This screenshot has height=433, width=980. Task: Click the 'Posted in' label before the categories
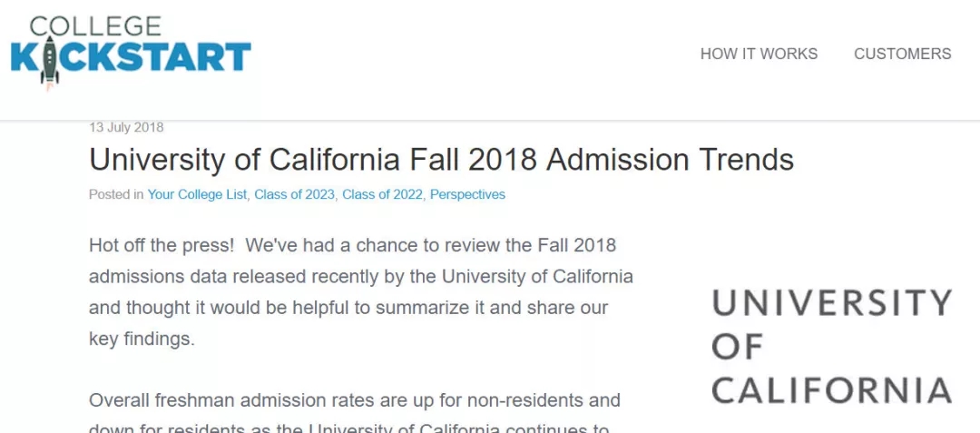(116, 194)
